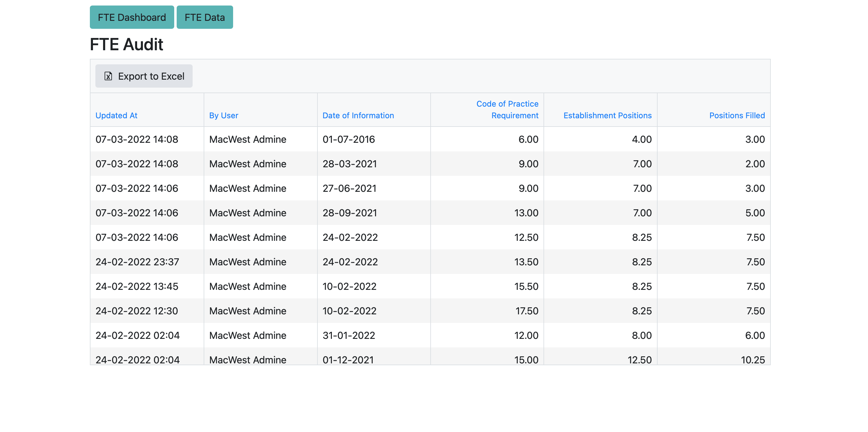
Task: Click the 13.50 Code of Practice value
Action: tap(526, 262)
